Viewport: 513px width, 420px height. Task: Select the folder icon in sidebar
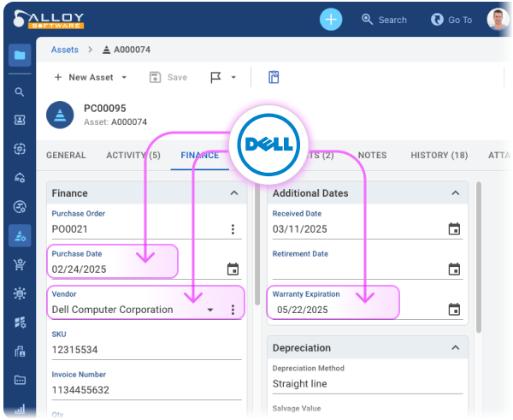point(20,55)
